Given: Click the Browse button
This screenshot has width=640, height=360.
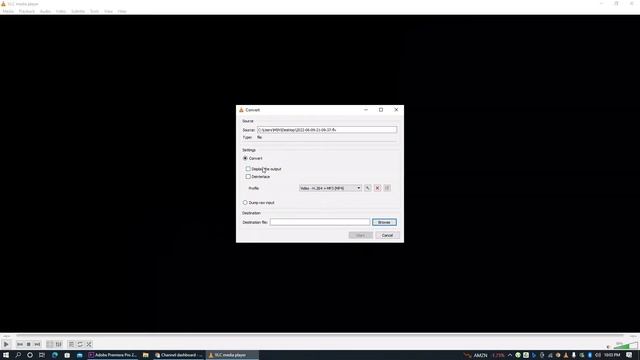Looking at the screenshot, I should point(384,222).
